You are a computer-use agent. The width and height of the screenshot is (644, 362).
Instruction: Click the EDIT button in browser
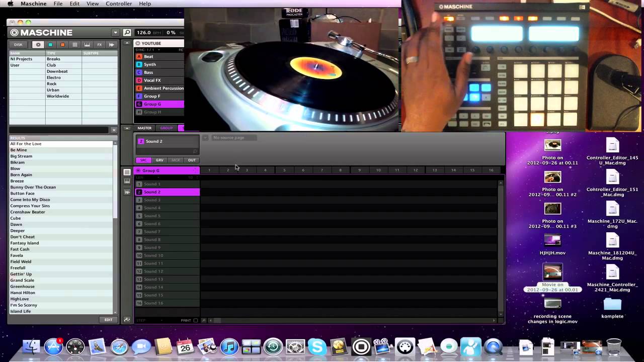coord(109,320)
